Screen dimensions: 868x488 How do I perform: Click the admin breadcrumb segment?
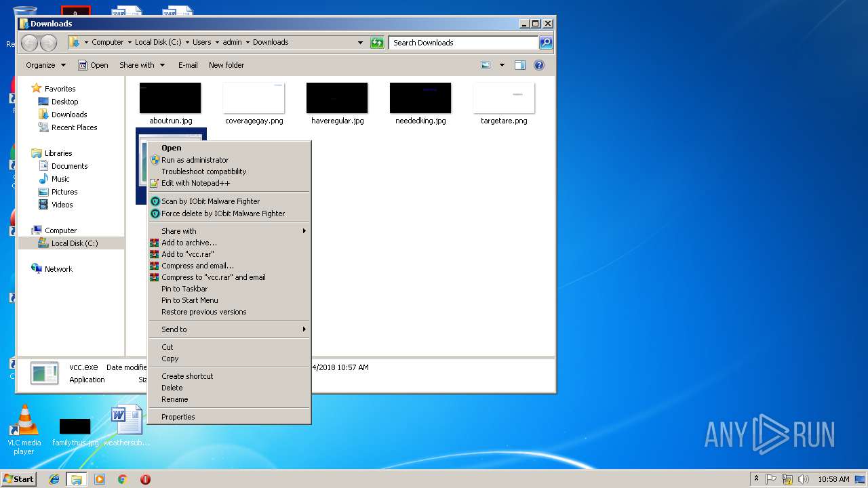tap(232, 42)
